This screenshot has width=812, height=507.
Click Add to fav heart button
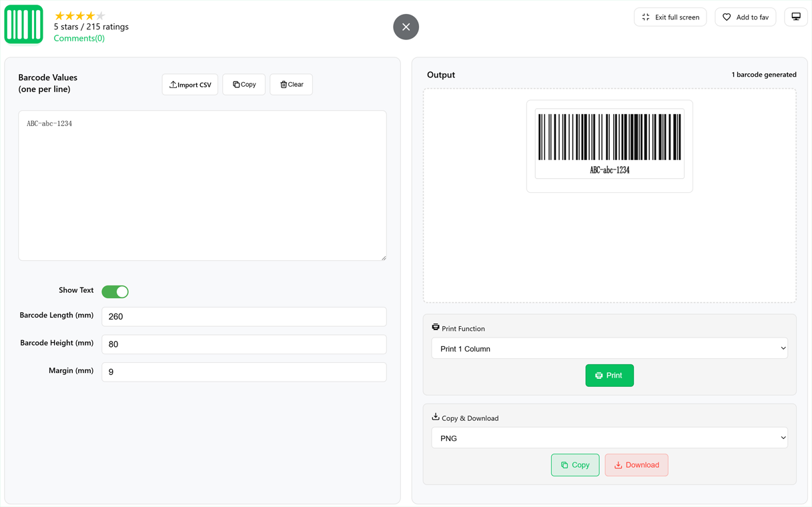point(745,17)
